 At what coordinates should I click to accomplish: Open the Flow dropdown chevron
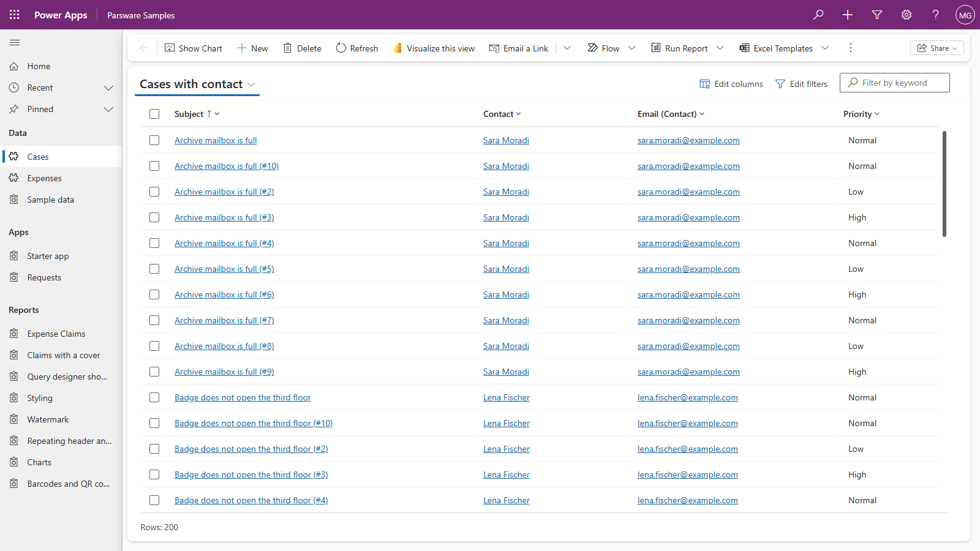[632, 48]
